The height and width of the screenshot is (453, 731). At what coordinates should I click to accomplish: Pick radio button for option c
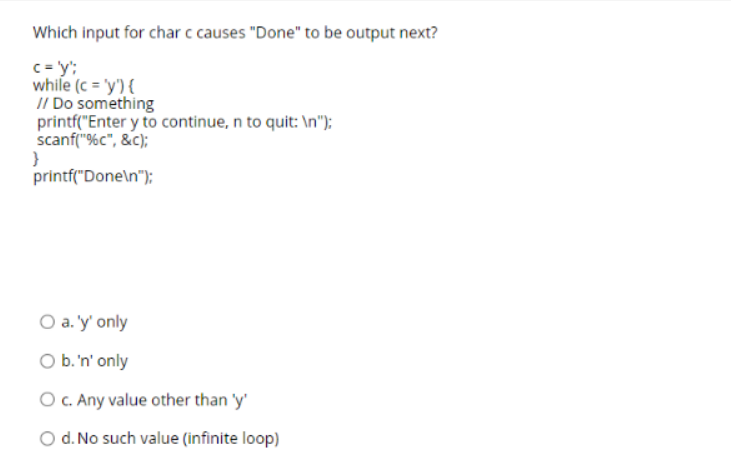coord(47,399)
